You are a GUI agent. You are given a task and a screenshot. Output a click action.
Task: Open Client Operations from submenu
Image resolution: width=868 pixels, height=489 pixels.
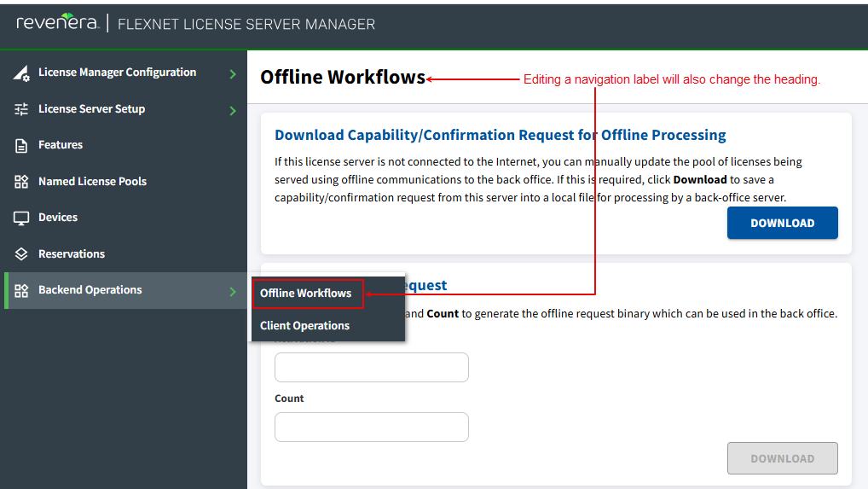pos(304,326)
